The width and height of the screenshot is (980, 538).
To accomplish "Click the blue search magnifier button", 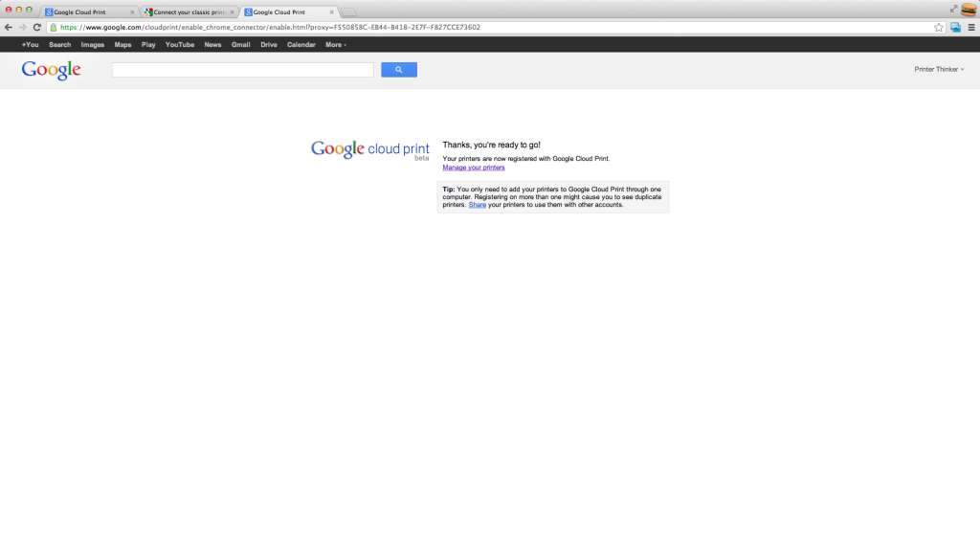I will 399,69.
